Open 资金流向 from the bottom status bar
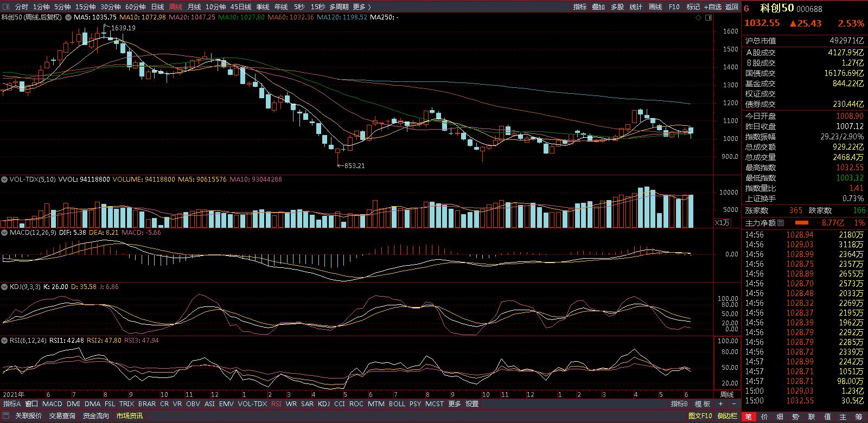 [x=95, y=416]
